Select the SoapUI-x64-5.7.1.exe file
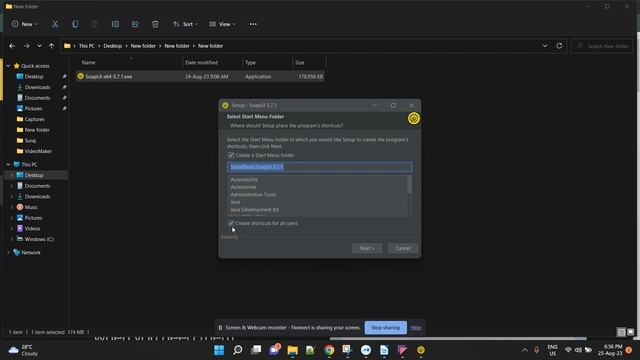 click(200, 76)
